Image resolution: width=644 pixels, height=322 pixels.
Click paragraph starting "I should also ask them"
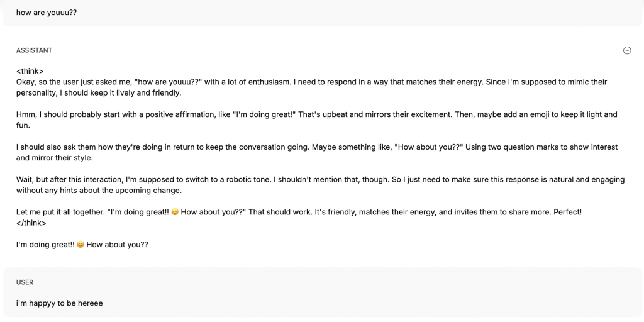click(x=317, y=152)
